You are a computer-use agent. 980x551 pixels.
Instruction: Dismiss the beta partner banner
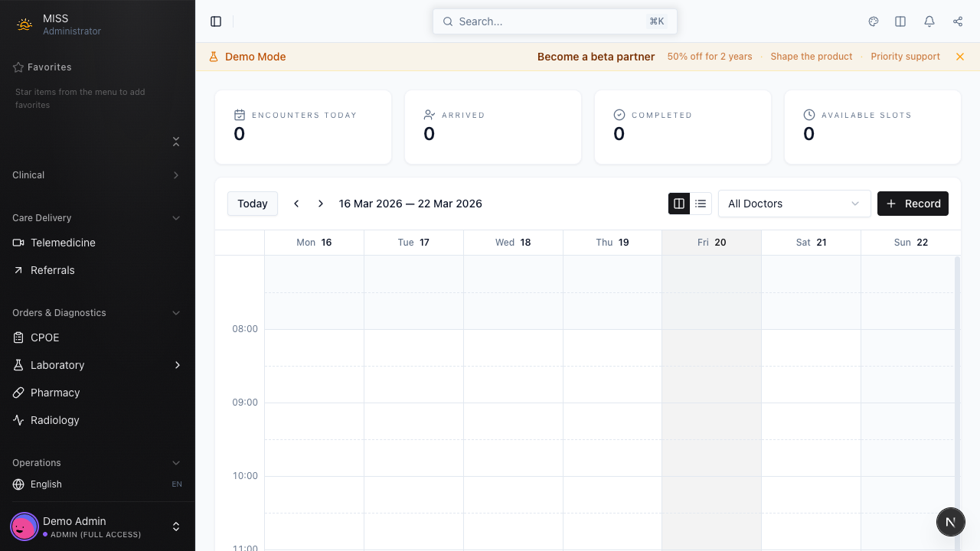pyautogui.click(x=960, y=57)
